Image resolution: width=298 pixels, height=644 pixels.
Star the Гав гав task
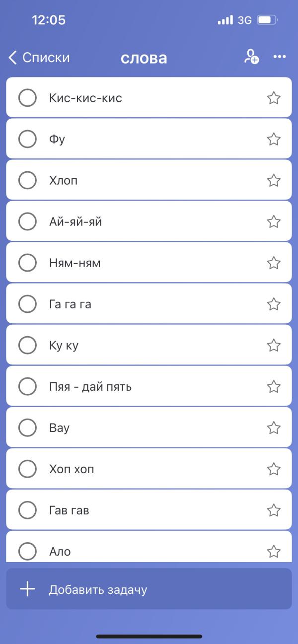(274, 510)
